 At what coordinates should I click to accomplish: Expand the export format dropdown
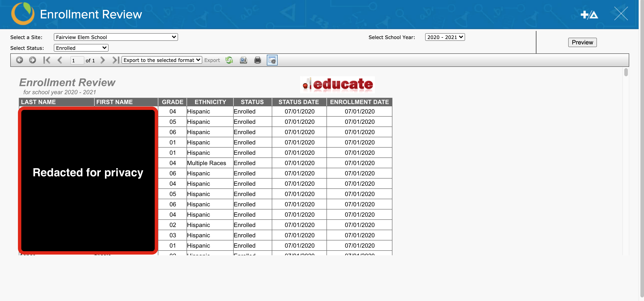click(x=162, y=60)
